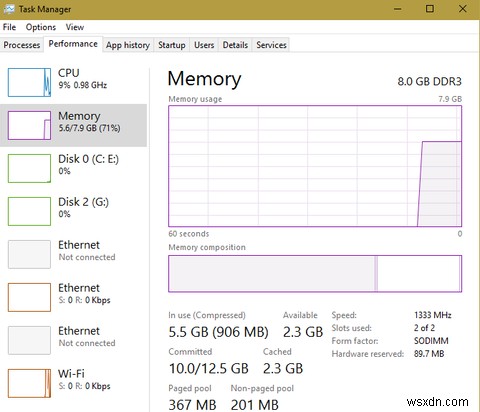The image size is (480, 412).
Task: Click the Paged pool 367 MB value
Action: (x=192, y=405)
